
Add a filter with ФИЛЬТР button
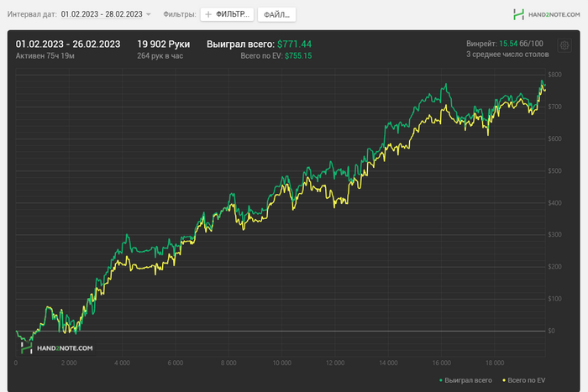click(x=227, y=14)
